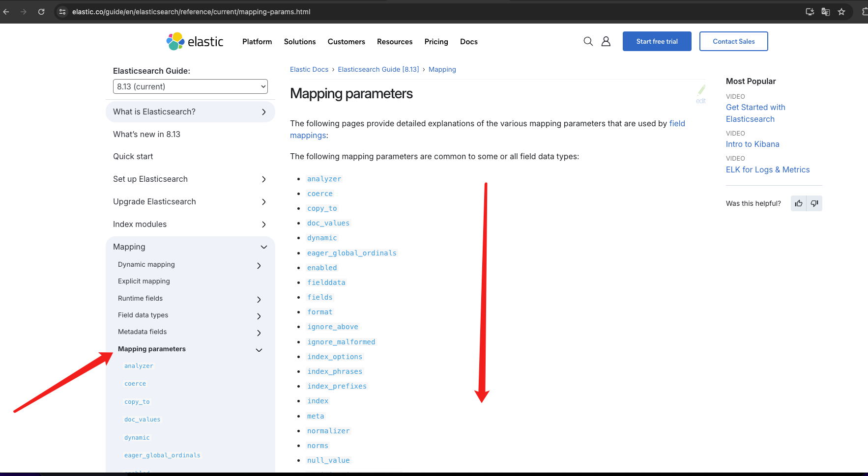Open Get Started with Elasticsearch video

tap(755, 113)
